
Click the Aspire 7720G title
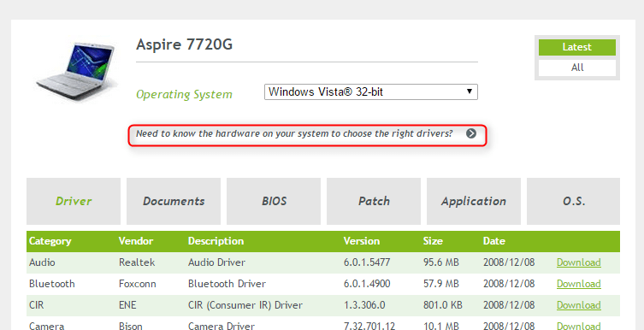click(x=185, y=44)
